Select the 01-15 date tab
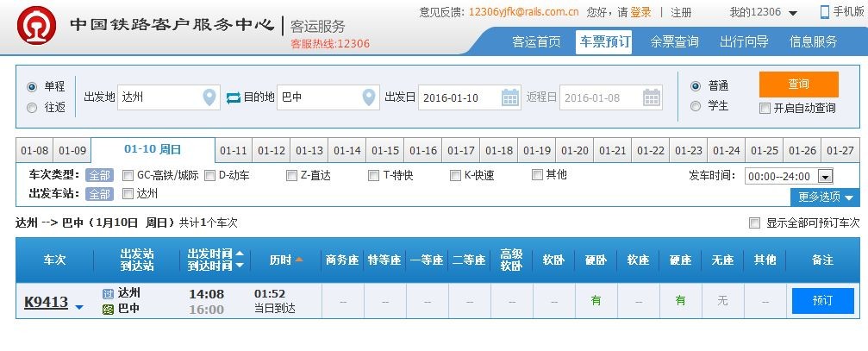 (x=385, y=150)
